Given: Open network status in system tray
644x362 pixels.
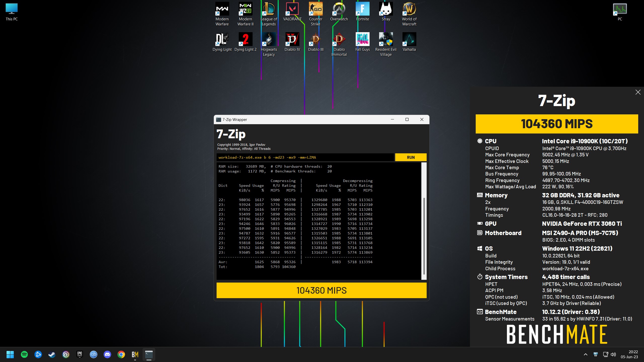Looking at the screenshot, I should (605, 354).
